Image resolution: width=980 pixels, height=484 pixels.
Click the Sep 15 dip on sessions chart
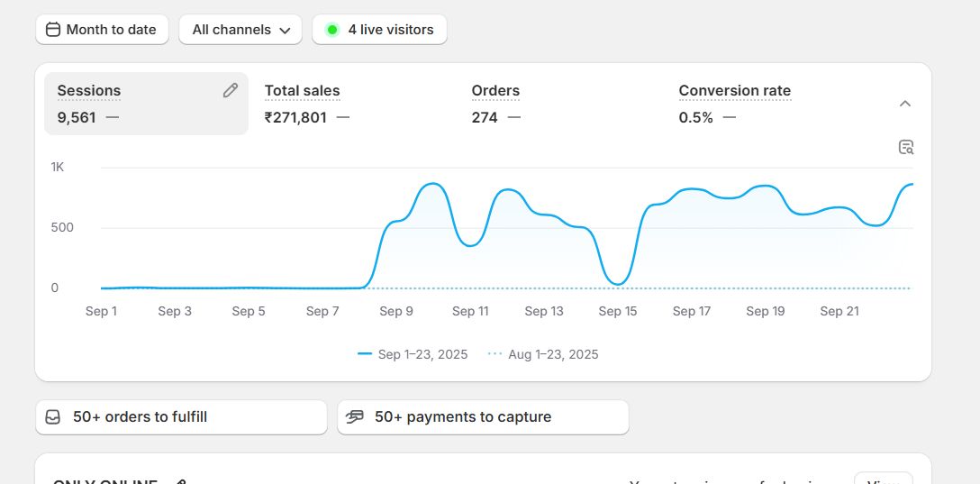tap(617, 283)
